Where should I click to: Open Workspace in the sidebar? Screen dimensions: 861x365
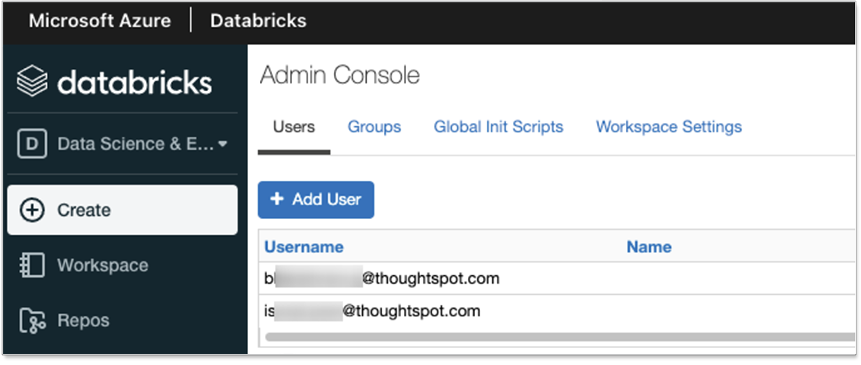click(x=103, y=266)
